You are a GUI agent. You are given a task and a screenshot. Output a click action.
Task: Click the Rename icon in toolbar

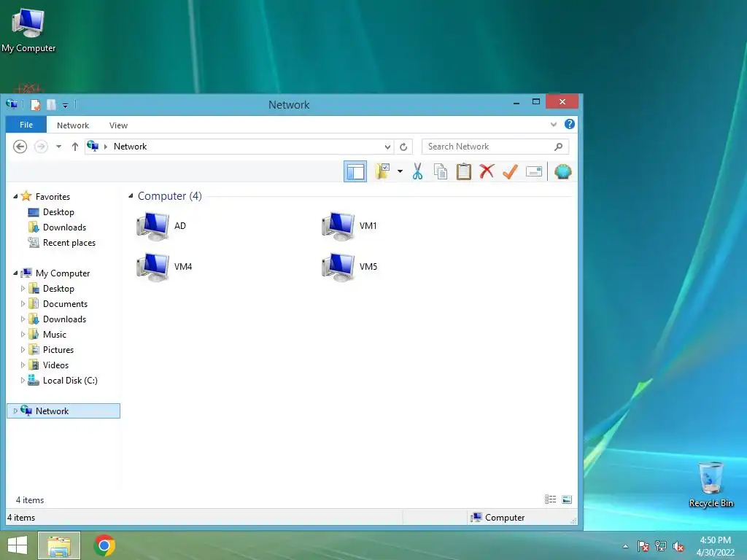(533, 171)
